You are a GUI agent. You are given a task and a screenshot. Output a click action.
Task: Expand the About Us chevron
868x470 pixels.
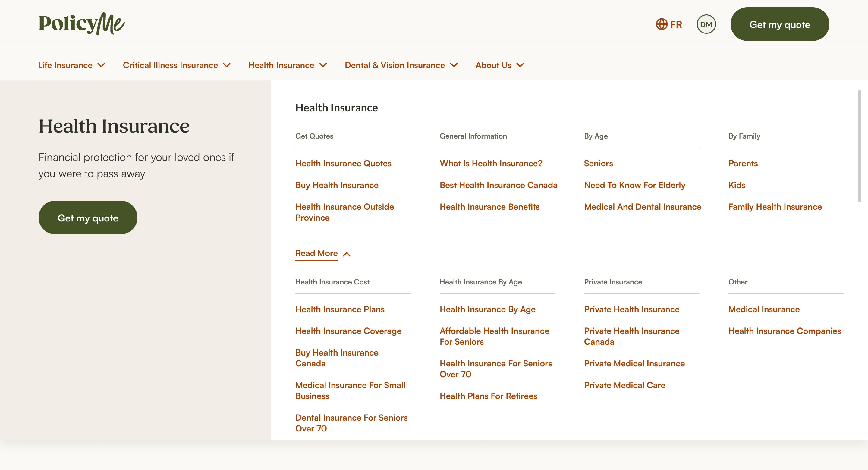pos(520,65)
